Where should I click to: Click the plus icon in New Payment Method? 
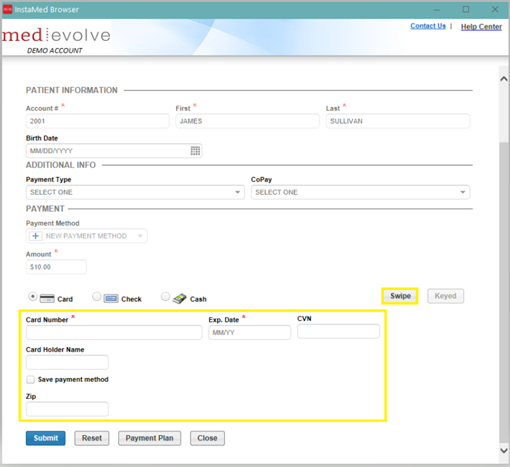[x=35, y=236]
